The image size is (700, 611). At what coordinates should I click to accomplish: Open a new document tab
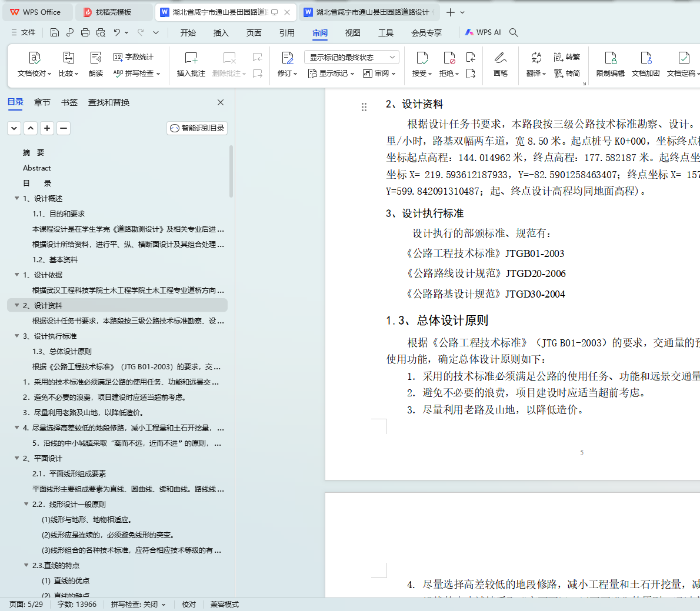tap(451, 12)
